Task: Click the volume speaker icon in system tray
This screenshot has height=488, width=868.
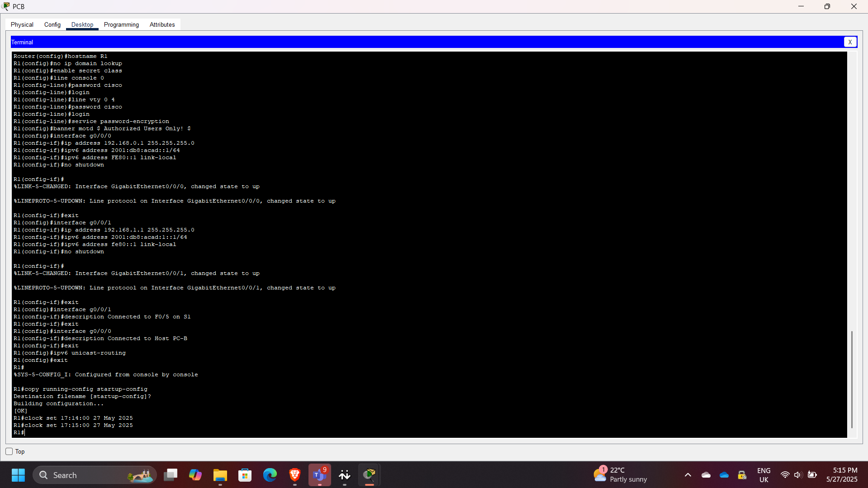Action: click(798, 475)
